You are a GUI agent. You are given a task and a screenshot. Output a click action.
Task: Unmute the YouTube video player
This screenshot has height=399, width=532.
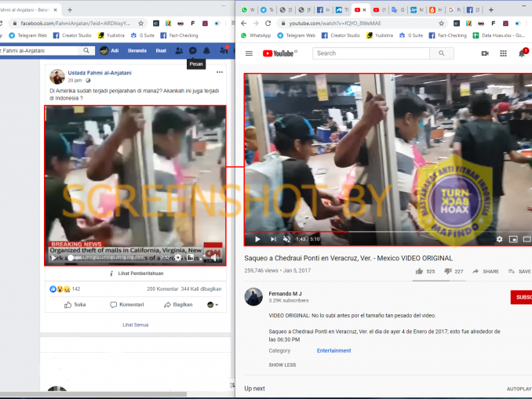coord(286,239)
